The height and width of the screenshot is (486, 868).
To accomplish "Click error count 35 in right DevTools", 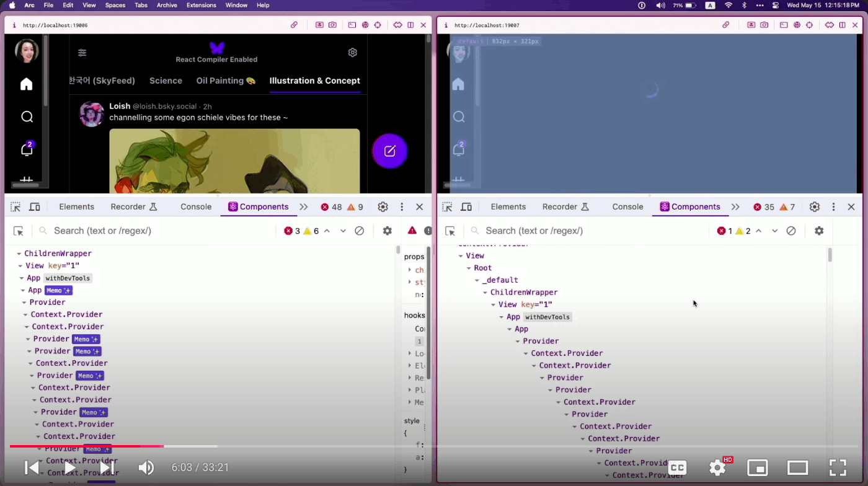I will [x=763, y=207].
